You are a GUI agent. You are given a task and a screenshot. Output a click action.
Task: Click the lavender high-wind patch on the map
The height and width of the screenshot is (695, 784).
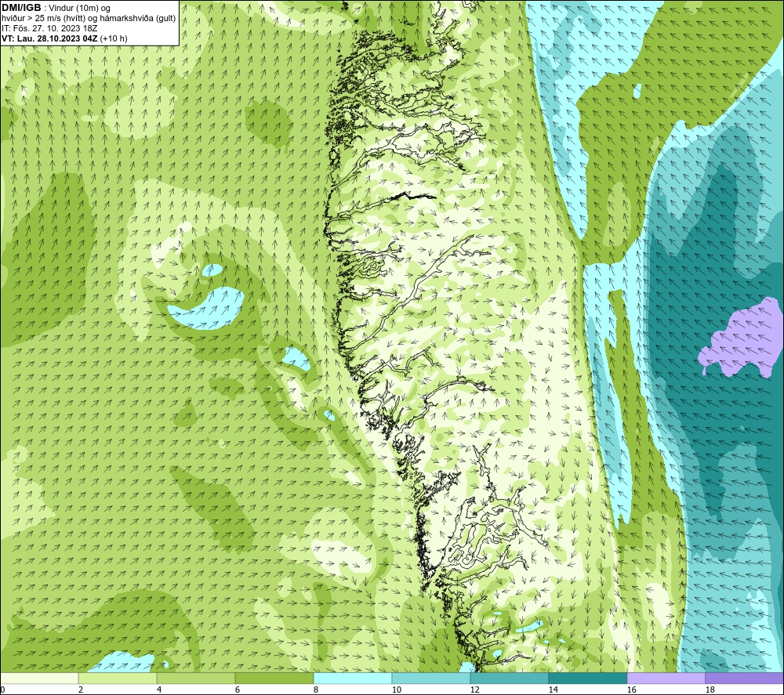pos(745,340)
